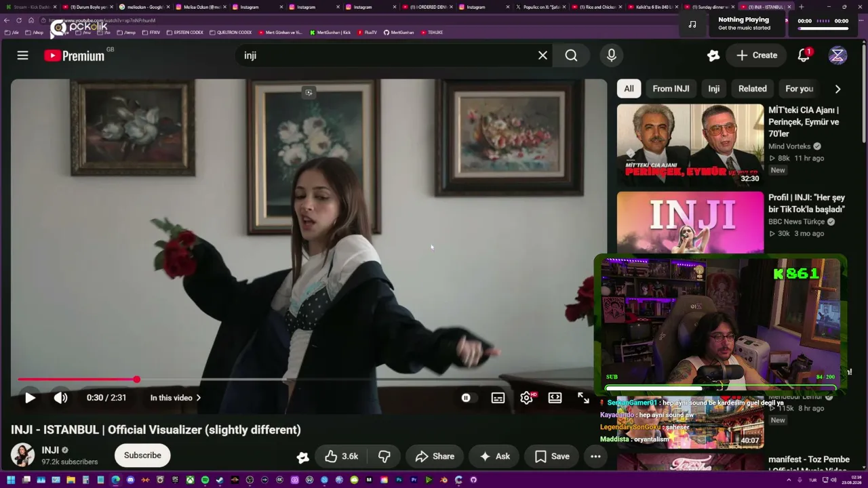Open the Windows Start menu
Viewport: 868px width, 488px height.
9,480
